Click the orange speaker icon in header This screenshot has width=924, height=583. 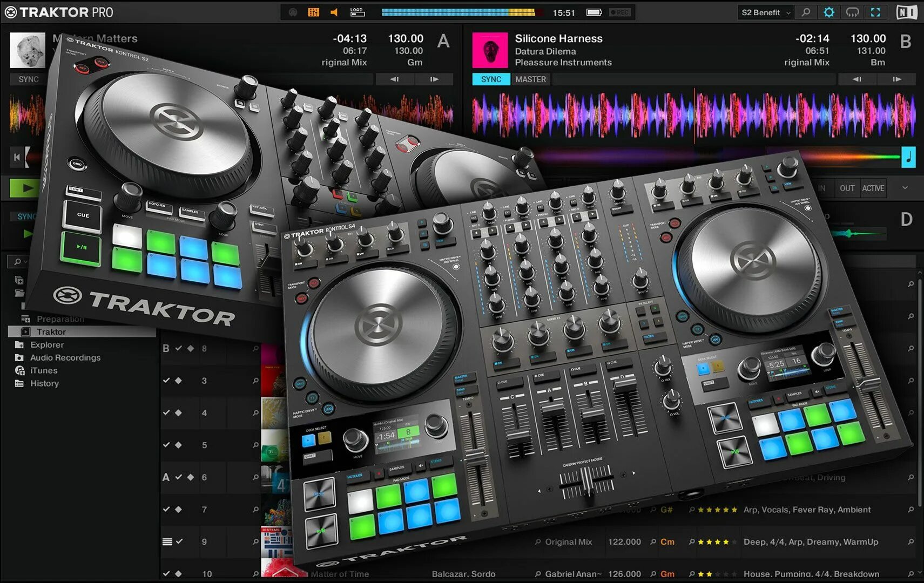pos(334,12)
